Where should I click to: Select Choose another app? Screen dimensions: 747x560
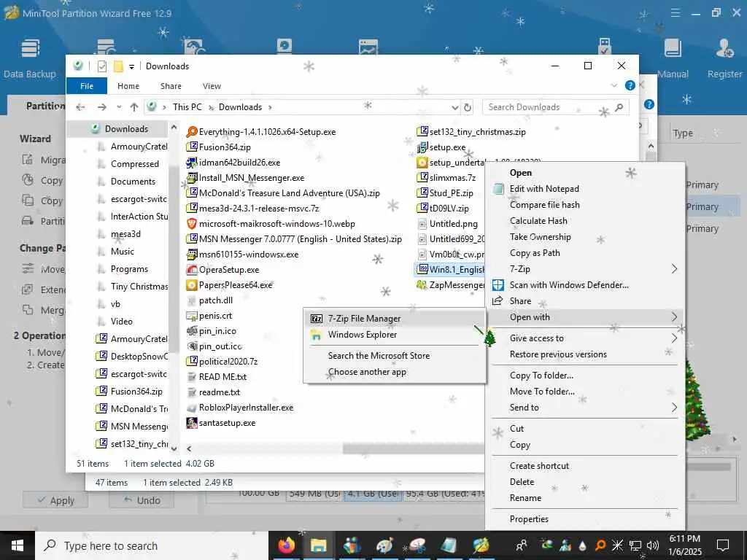click(x=395, y=372)
